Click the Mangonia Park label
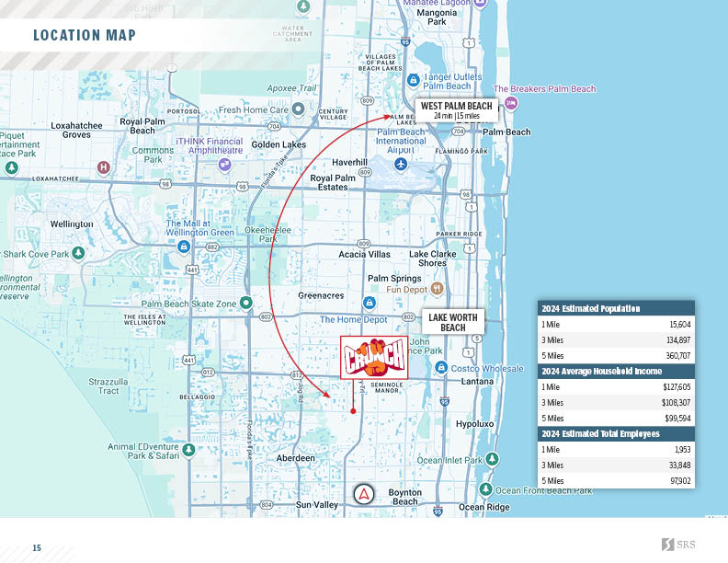Image resolution: width=728 pixels, height=563 pixels. point(437,17)
